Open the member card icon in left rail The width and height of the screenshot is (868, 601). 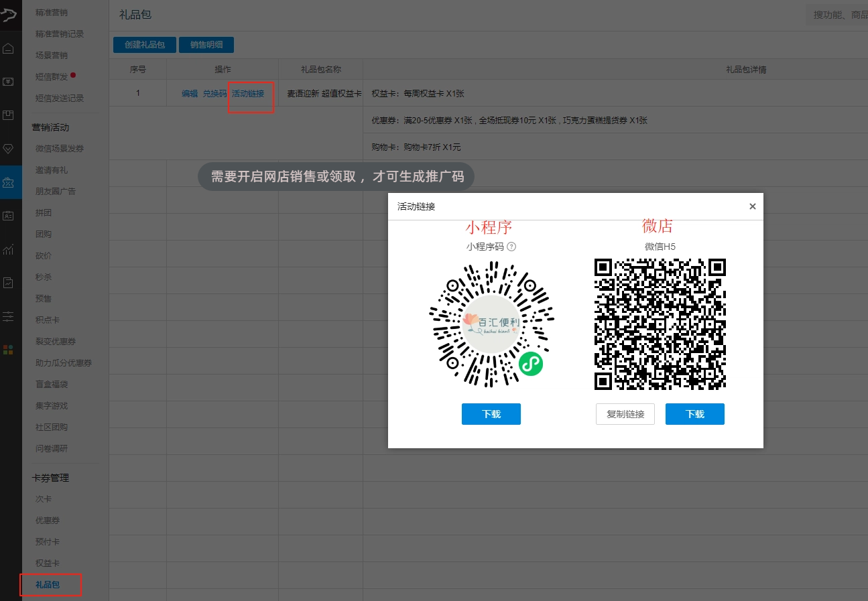pyautogui.click(x=8, y=216)
